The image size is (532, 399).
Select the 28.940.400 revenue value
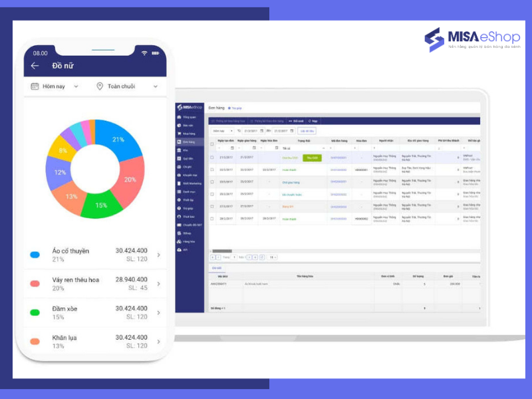(131, 279)
